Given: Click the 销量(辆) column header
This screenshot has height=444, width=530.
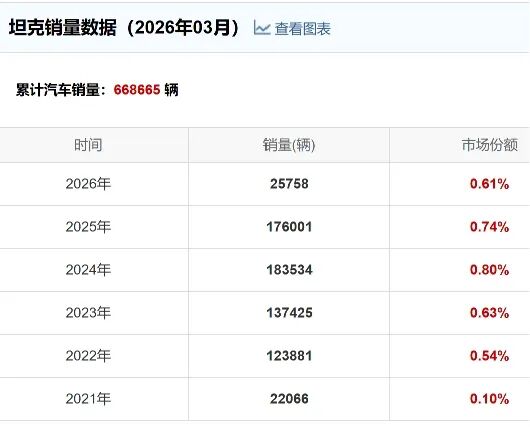Looking at the screenshot, I should point(289,145).
